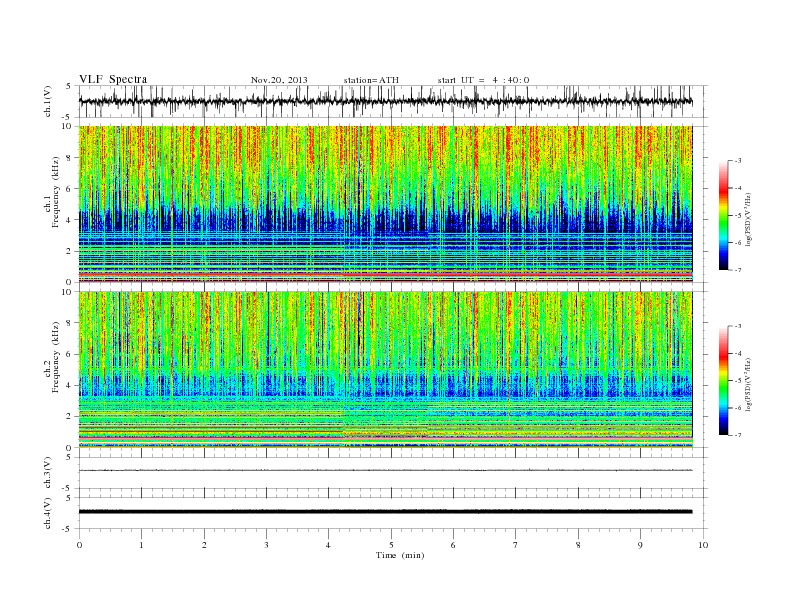The image size is (792, 612).
Task: Click the "station=ATH" header text
Action: (371, 80)
